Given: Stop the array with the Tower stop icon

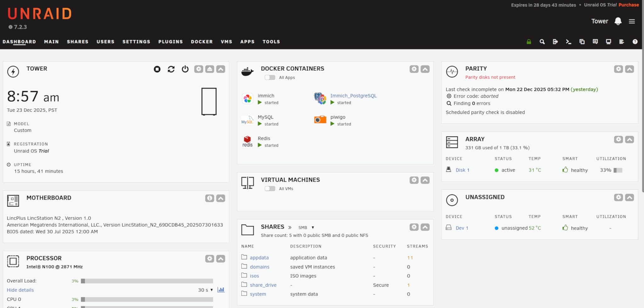Looking at the screenshot, I should pyautogui.click(x=157, y=69).
